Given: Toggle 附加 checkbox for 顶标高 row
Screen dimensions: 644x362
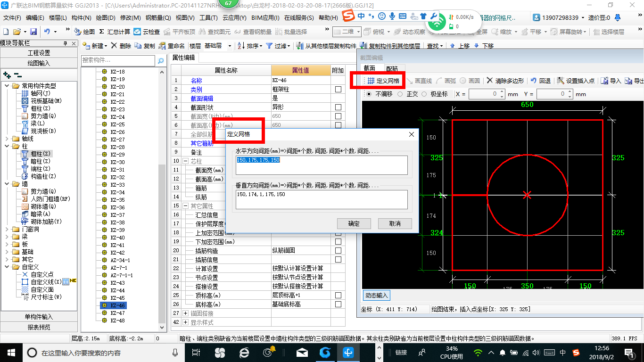Looking at the screenshot, I should [x=338, y=295].
